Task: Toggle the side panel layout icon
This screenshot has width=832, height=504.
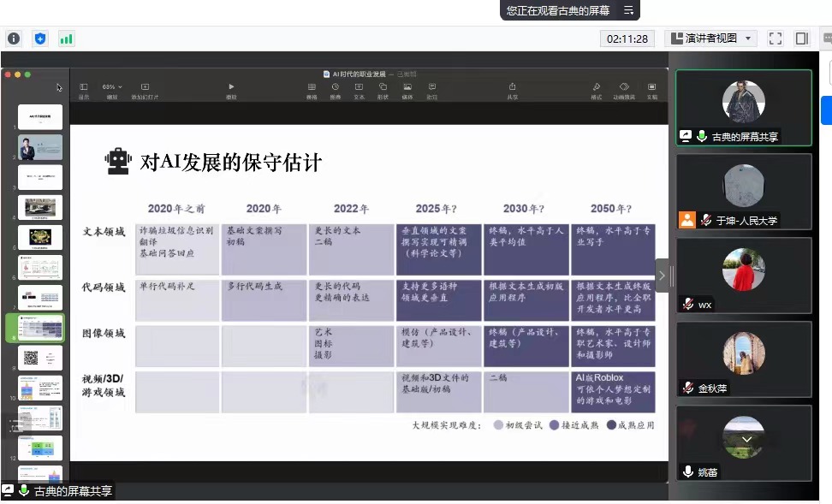Action: click(802, 39)
